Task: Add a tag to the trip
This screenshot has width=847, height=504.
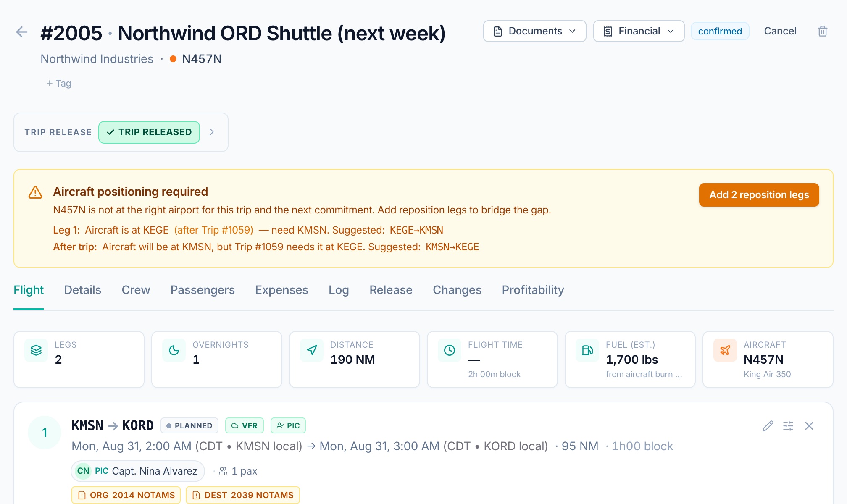Action: coord(59,83)
